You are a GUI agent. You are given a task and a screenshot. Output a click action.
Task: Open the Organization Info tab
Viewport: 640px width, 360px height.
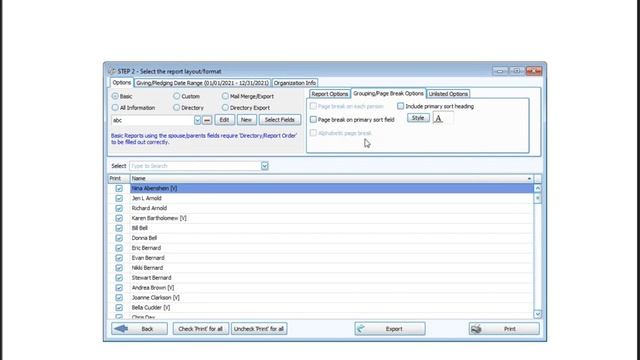(295, 83)
